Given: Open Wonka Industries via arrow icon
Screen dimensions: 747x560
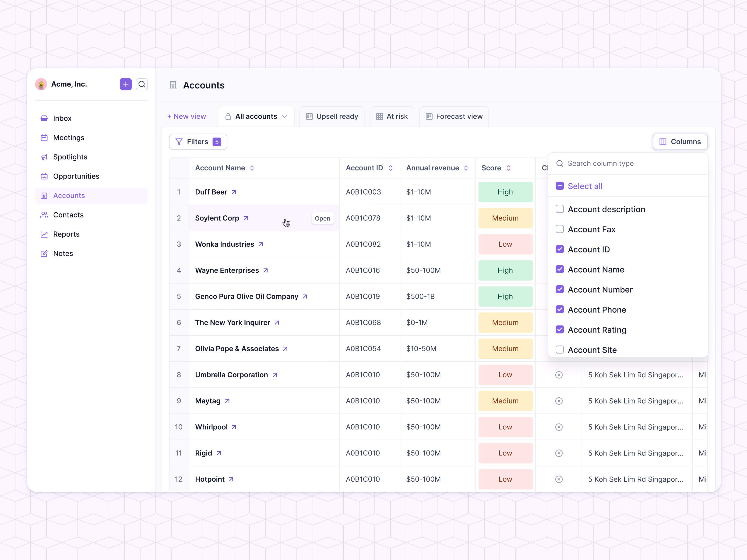Looking at the screenshot, I should [261, 244].
